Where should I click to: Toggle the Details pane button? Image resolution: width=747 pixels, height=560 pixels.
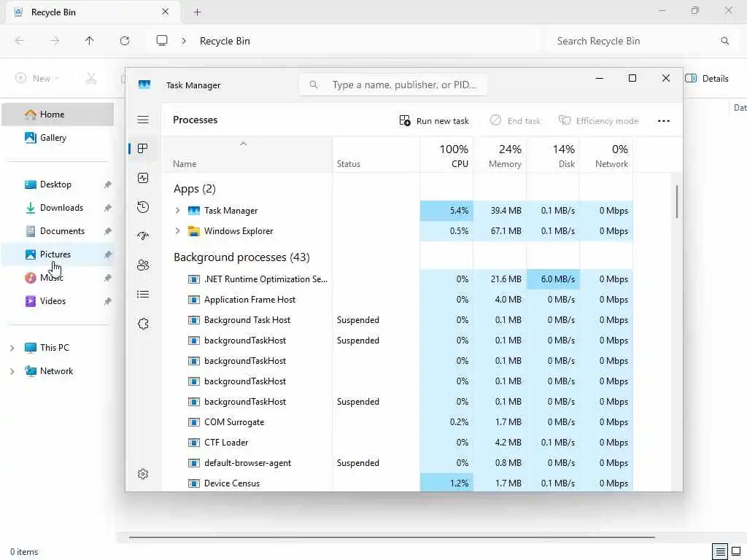tap(706, 79)
